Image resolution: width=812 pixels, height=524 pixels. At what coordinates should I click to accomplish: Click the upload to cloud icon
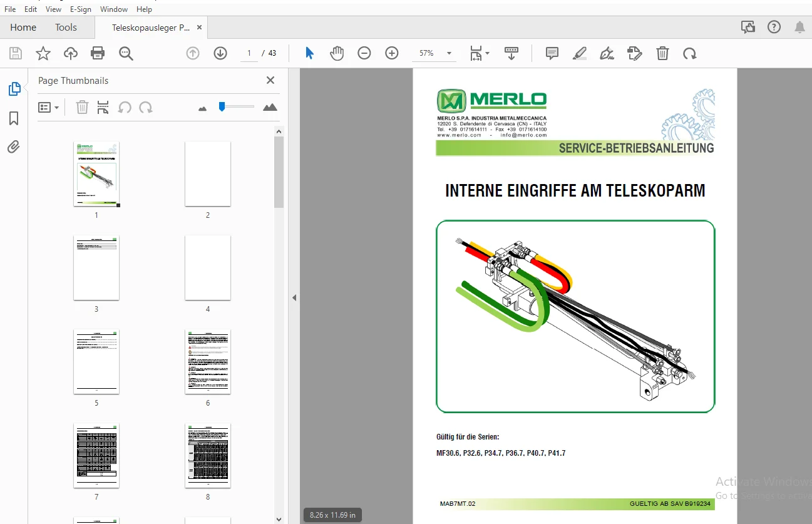pyautogui.click(x=71, y=53)
